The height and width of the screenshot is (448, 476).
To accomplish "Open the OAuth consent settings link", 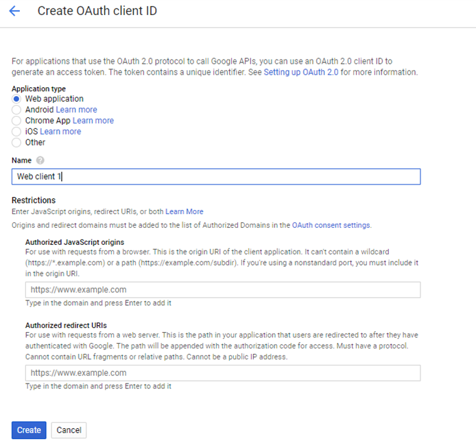I will tap(331, 225).
